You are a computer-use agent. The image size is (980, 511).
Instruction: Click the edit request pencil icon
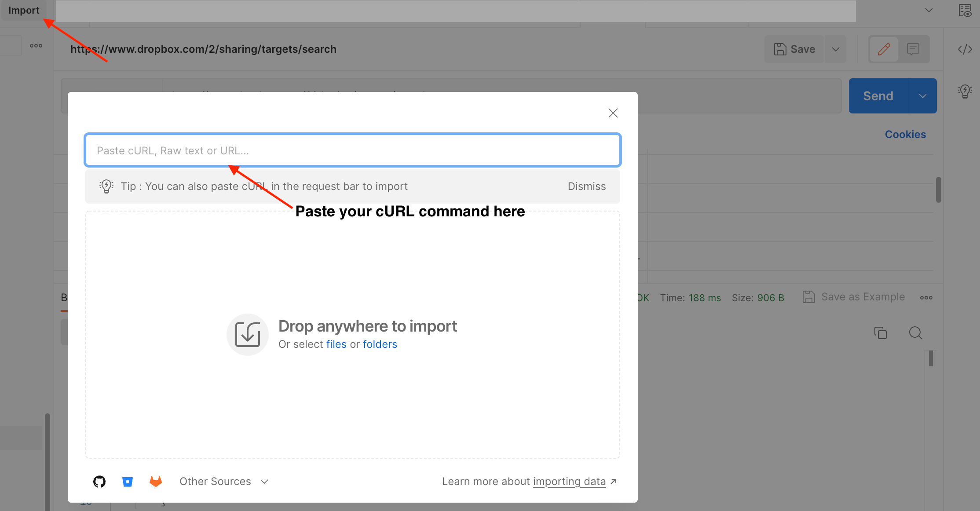point(884,49)
